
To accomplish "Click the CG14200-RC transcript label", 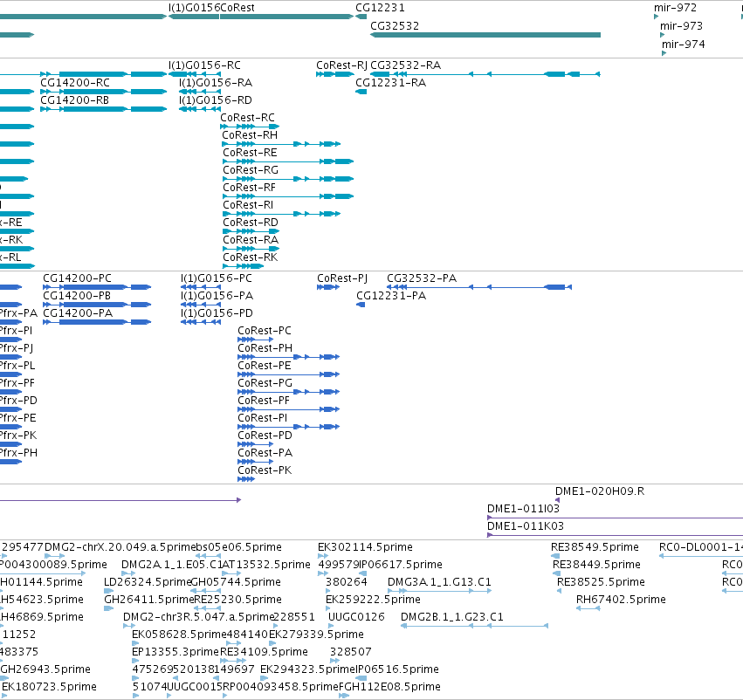I will [x=75, y=83].
